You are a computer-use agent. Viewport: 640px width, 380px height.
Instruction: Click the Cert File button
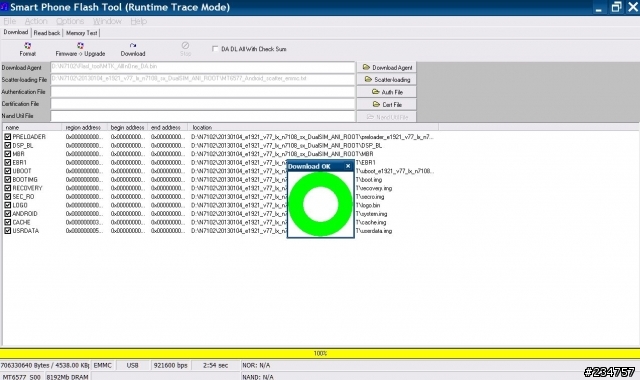pos(387,104)
